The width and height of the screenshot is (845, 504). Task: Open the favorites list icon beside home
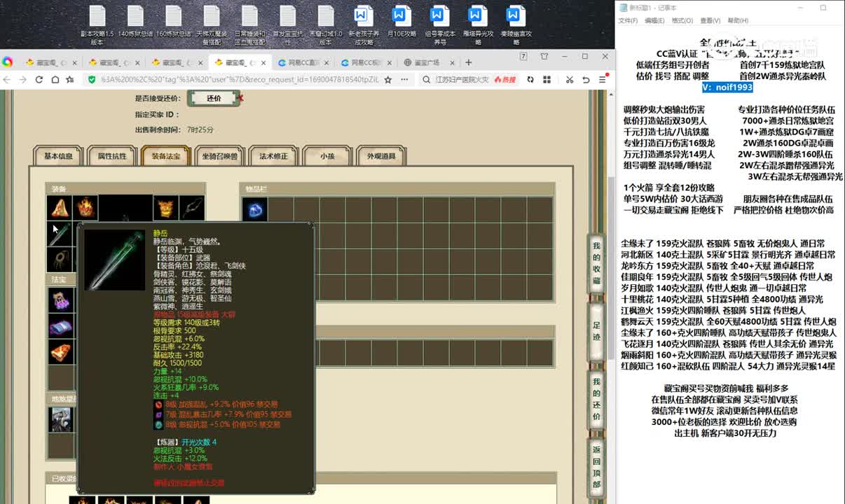pyautogui.click(x=70, y=80)
